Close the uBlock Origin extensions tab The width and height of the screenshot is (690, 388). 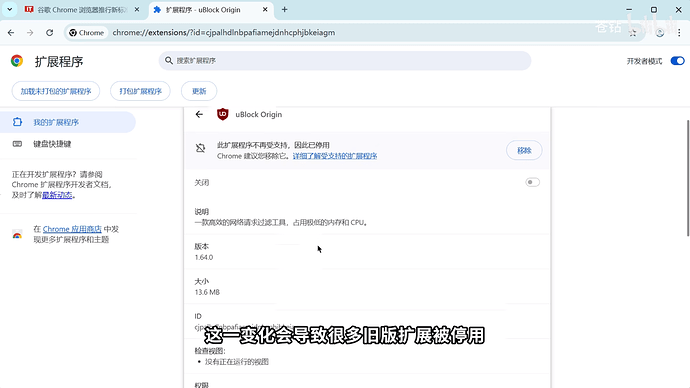[265, 10]
